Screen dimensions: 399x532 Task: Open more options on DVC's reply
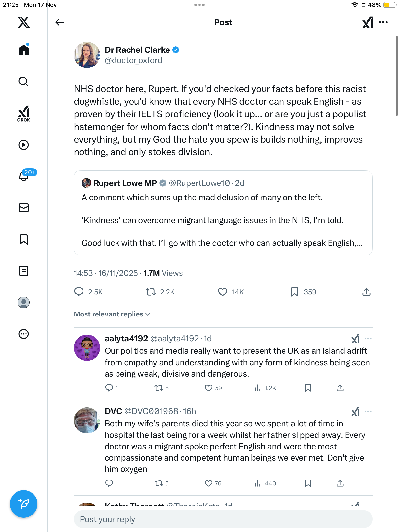(368, 411)
